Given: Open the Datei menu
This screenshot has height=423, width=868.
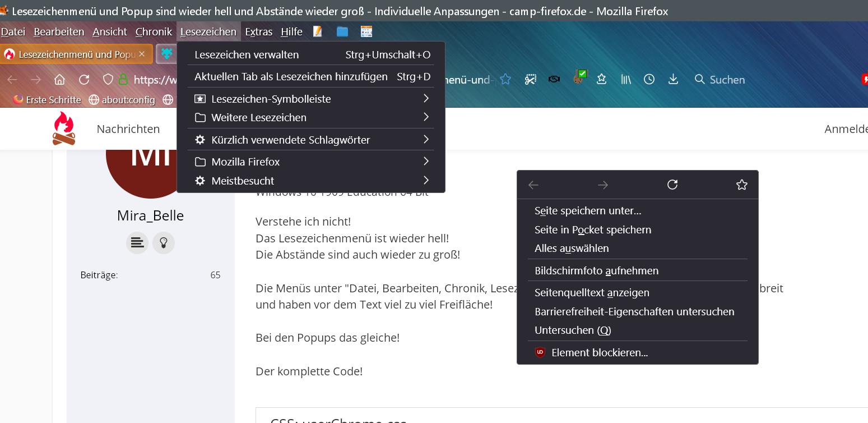Looking at the screenshot, I should pyautogui.click(x=13, y=32).
